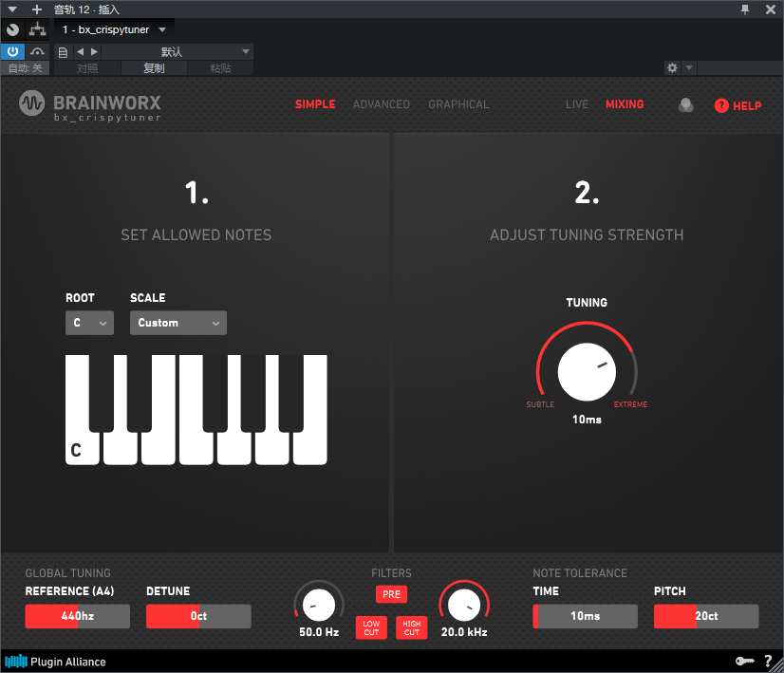Viewport: 784px width, 673px height.
Task: Click the REFERENCE (A4) 440hz slider
Action: (78, 616)
